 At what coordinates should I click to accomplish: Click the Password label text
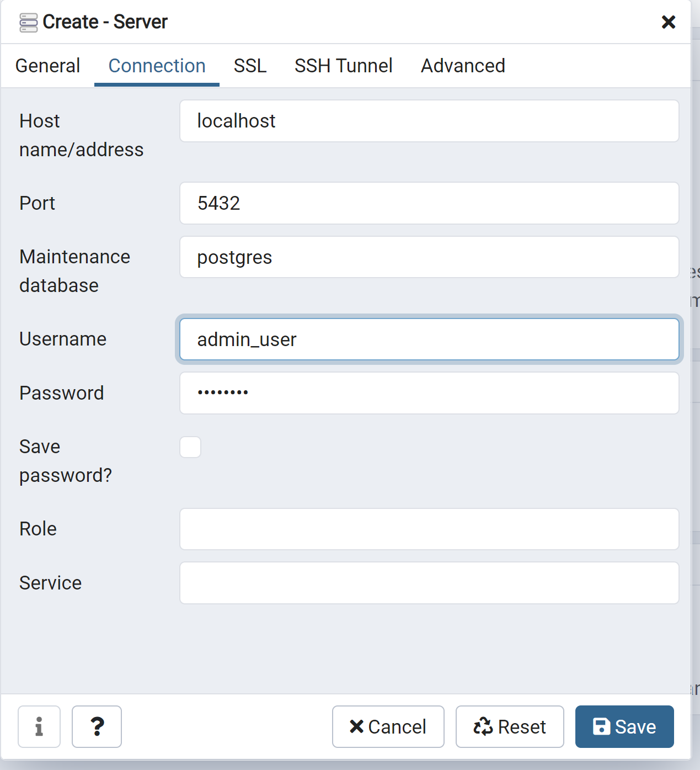[x=62, y=393]
